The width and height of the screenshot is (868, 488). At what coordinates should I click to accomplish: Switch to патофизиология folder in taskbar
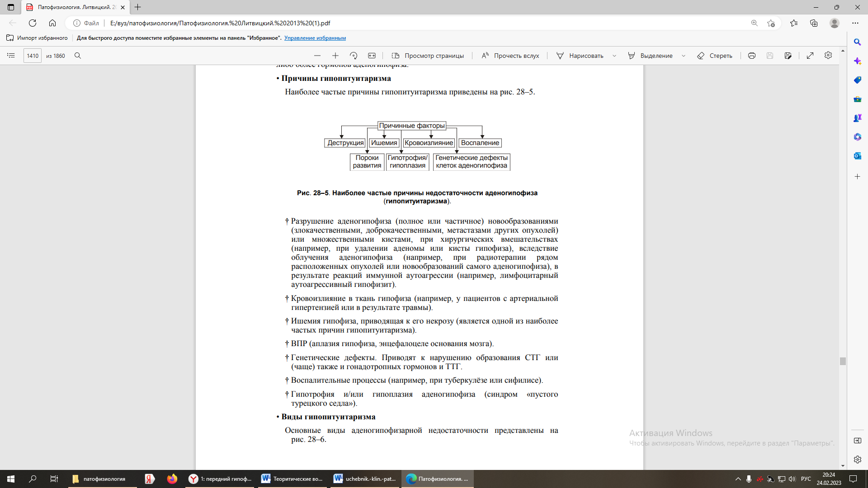[103, 479]
